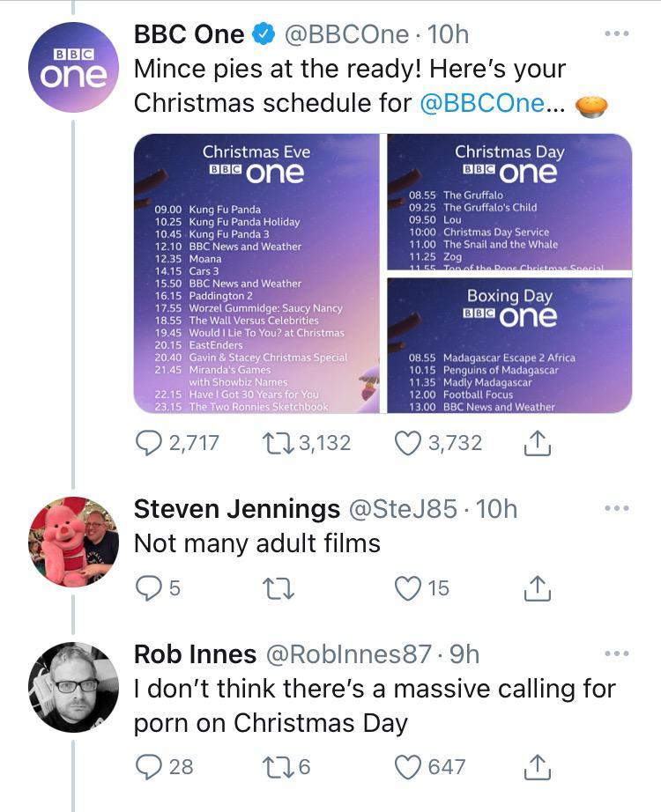This screenshot has height=812, width=661.
Task: Reply to Steven Jennings' tweet
Action: point(149,587)
